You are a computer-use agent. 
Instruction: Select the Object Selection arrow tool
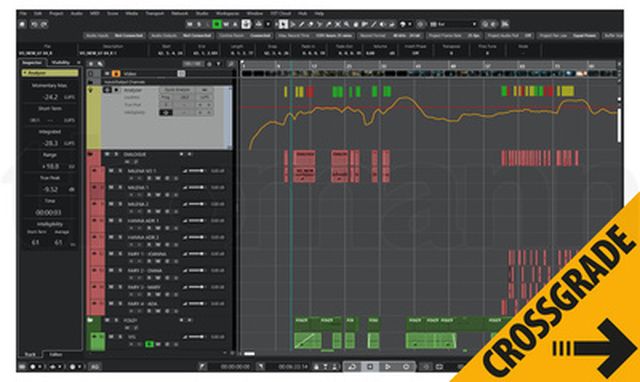click(x=283, y=24)
